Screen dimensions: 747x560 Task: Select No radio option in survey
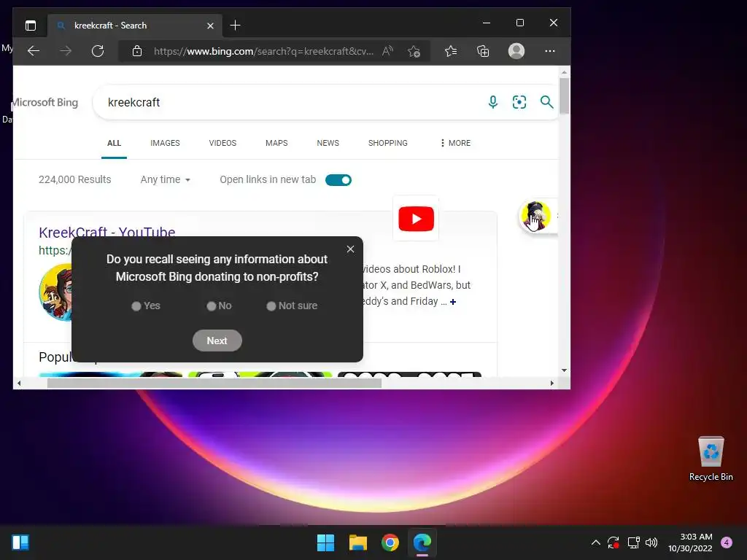[212, 306]
